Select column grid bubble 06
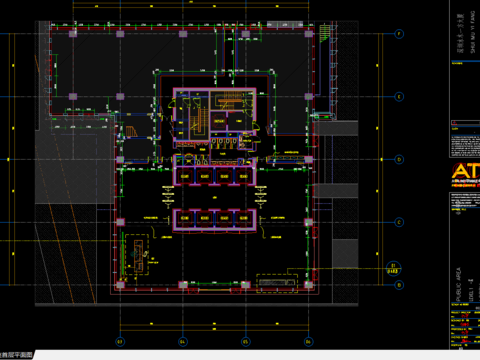 pos(309,342)
